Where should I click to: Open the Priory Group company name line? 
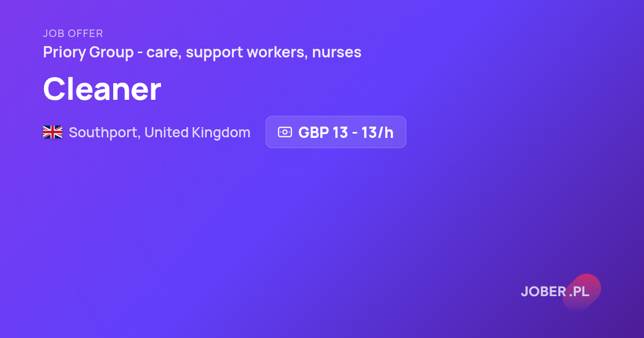click(x=202, y=53)
